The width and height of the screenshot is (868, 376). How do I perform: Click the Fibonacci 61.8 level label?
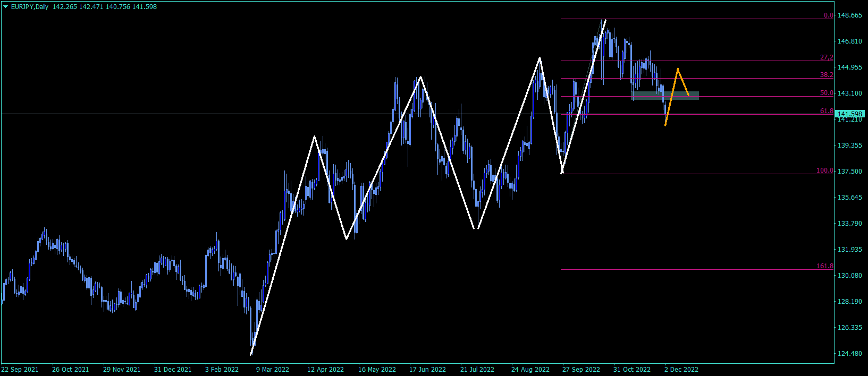pyautogui.click(x=827, y=111)
